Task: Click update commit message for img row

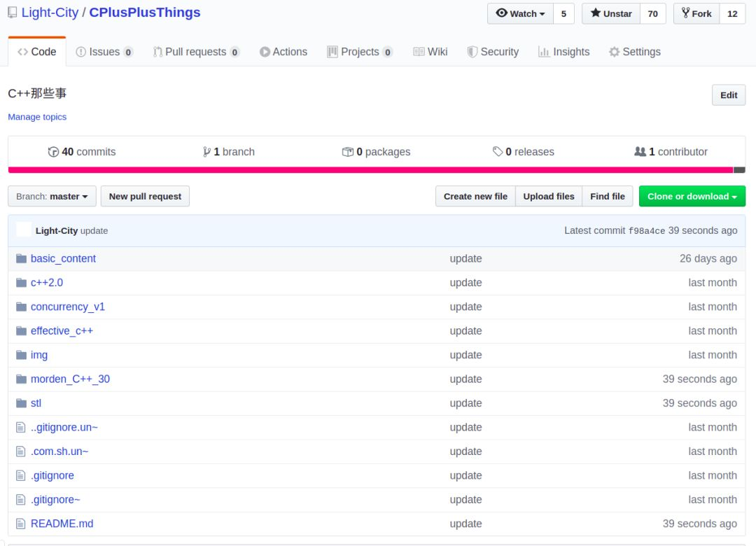Action: pyautogui.click(x=465, y=355)
